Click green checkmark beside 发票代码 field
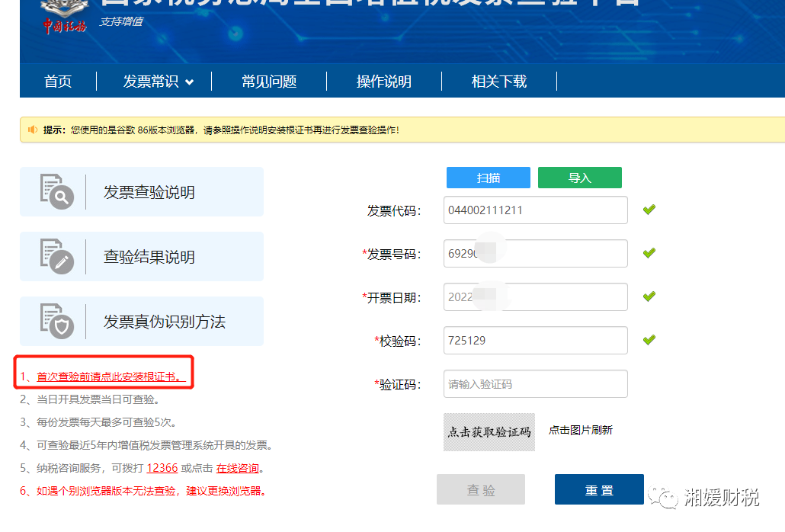Screen dimensions: 785x532 649,210
